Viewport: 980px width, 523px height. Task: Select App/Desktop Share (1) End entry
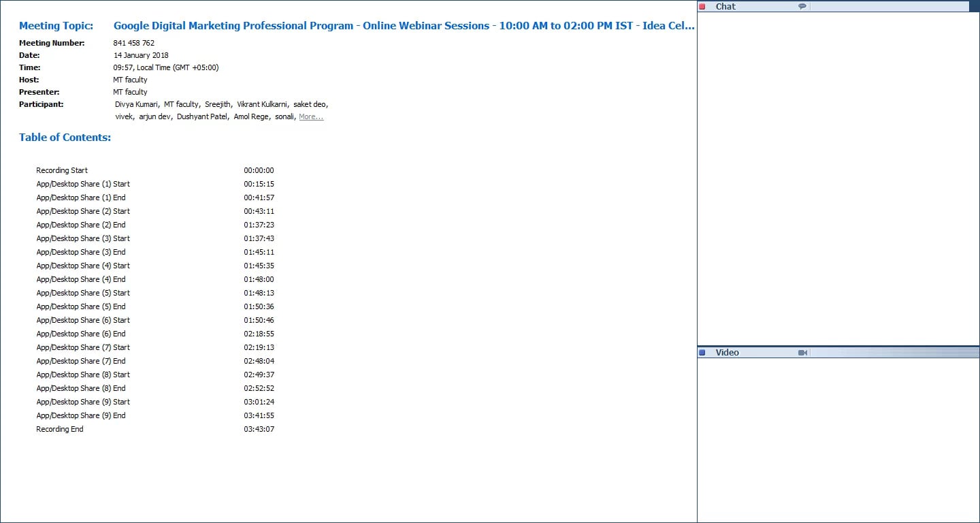point(81,198)
